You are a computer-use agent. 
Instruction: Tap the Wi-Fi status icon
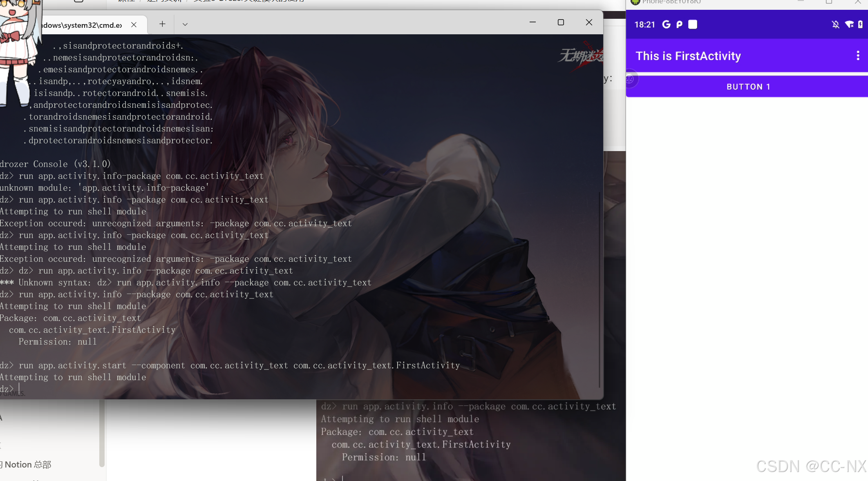click(x=849, y=24)
